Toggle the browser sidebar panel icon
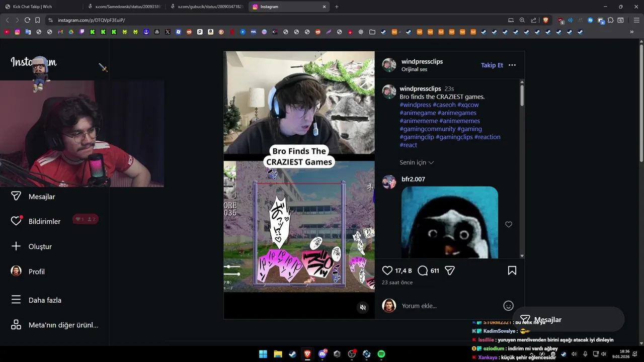Viewport: 644px width, 362px height. 621,20
